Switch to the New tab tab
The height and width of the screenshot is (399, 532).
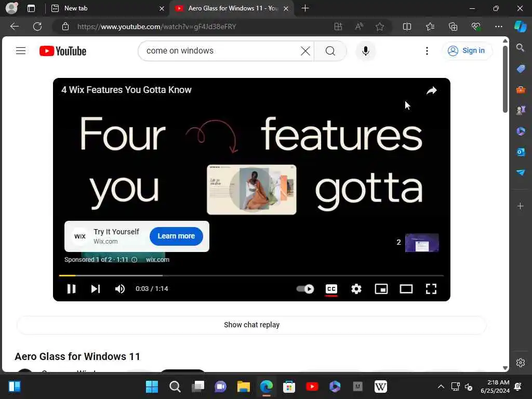pyautogui.click(x=106, y=8)
